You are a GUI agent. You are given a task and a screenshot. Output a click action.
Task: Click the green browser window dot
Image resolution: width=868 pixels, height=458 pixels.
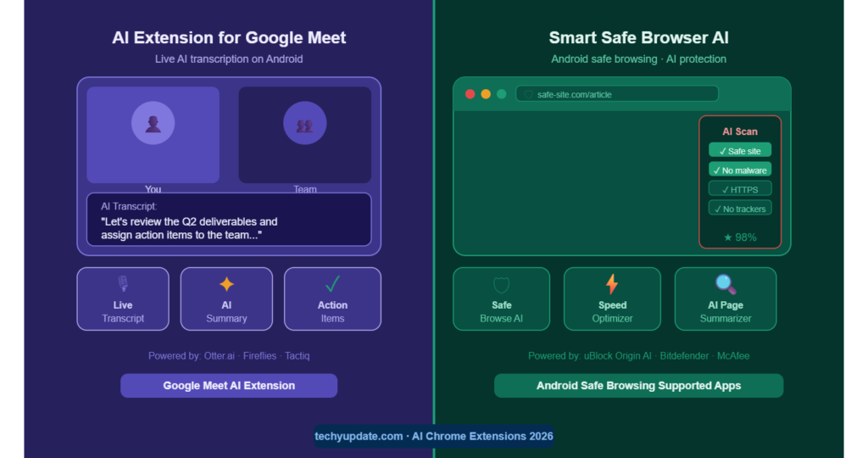(502, 94)
